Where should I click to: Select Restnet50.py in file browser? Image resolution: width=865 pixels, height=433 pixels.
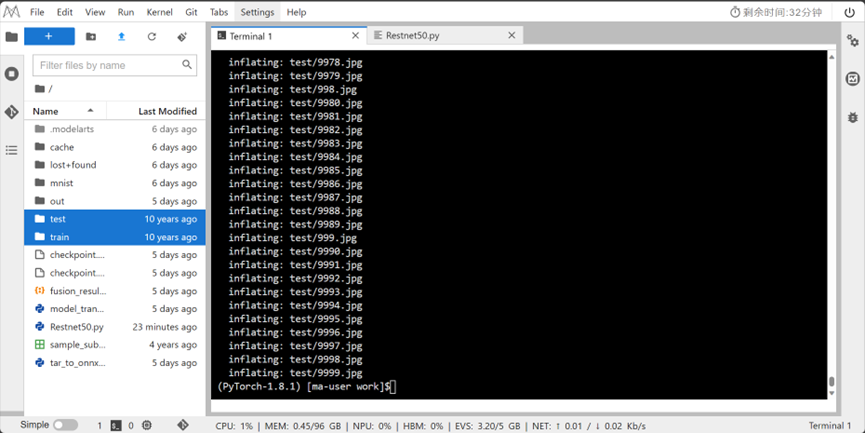(115, 327)
